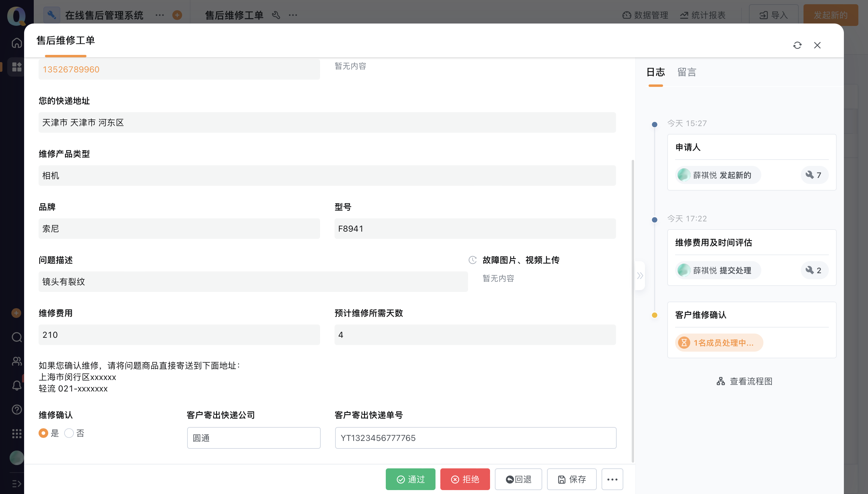Open the home icon in sidebar
Screen dimensions: 868x494
(17, 43)
